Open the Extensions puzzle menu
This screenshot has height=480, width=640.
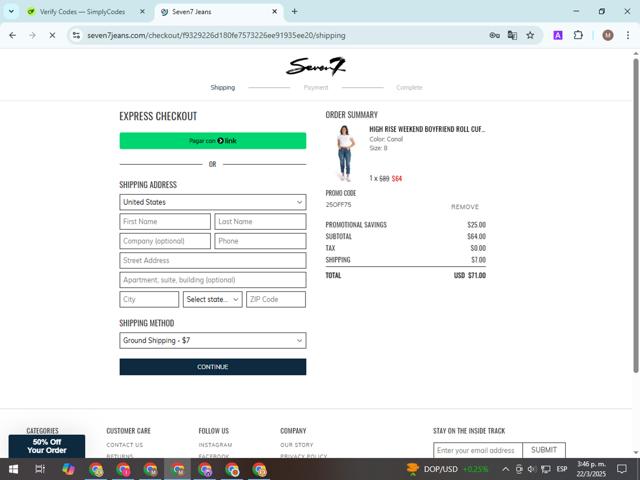578,36
